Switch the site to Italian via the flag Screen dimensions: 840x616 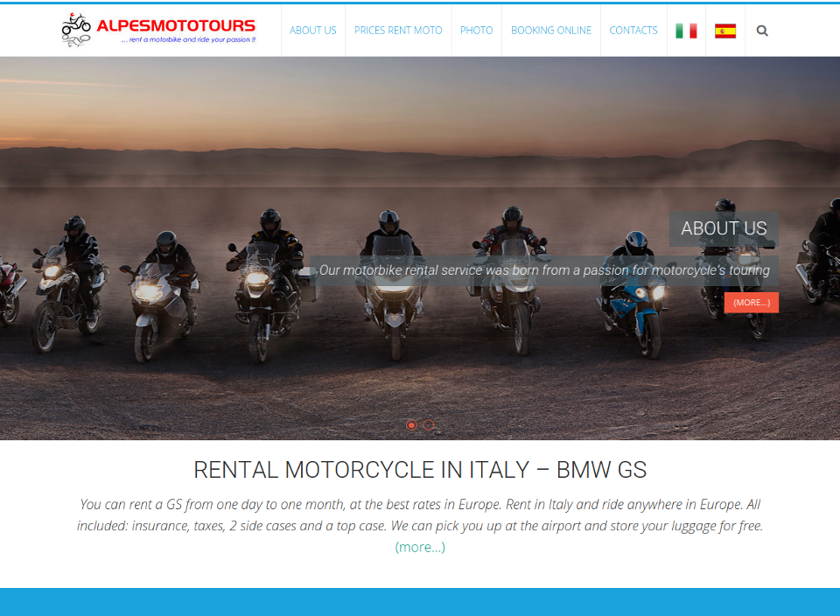point(686,31)
